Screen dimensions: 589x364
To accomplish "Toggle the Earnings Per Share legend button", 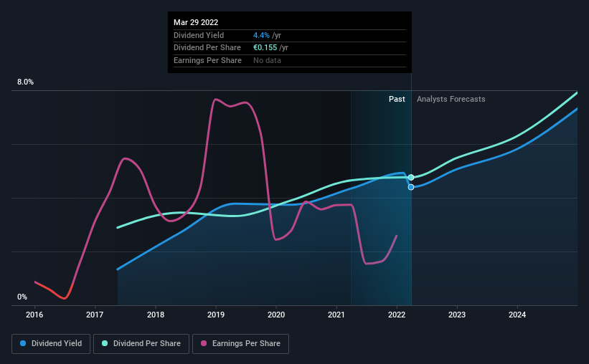I will (x=240, y=344).
